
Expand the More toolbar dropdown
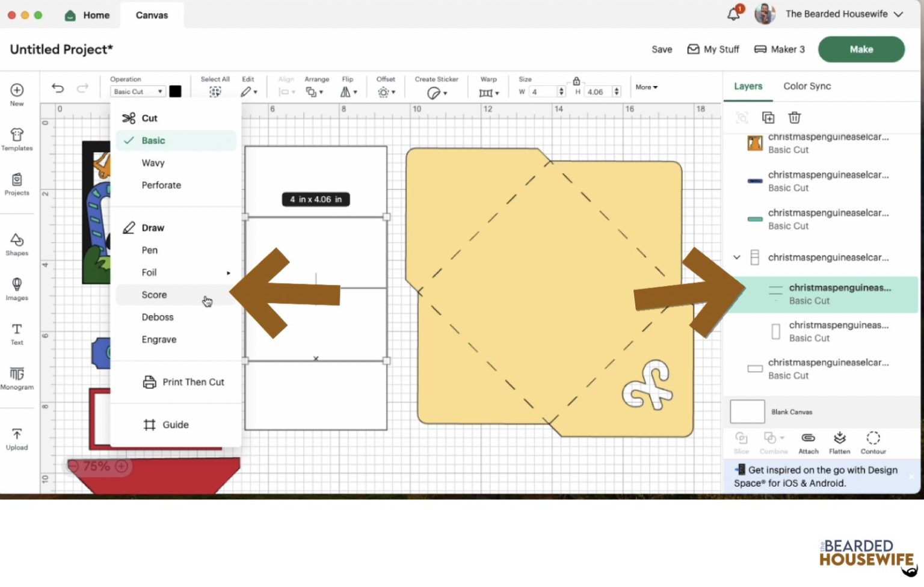click(x=646, y=87)
